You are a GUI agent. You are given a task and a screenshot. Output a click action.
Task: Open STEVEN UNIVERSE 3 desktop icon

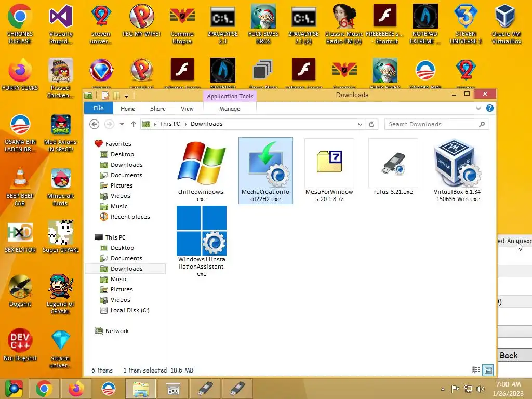coord(465,24)
